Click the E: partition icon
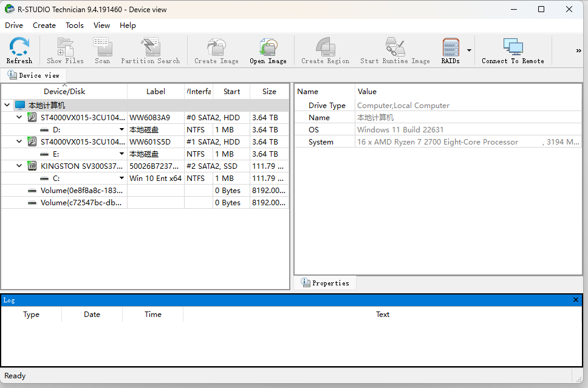Screen dimensions: 588x388 pos(44,154)
